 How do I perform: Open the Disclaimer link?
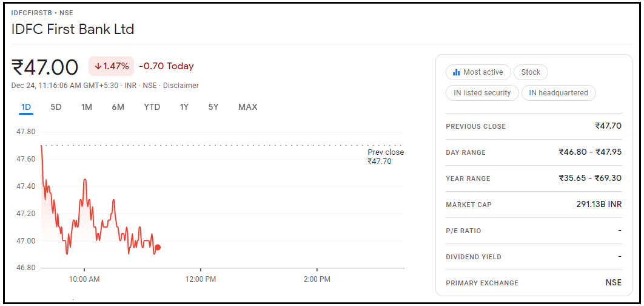pyautogui.click(x=181, y=86)
